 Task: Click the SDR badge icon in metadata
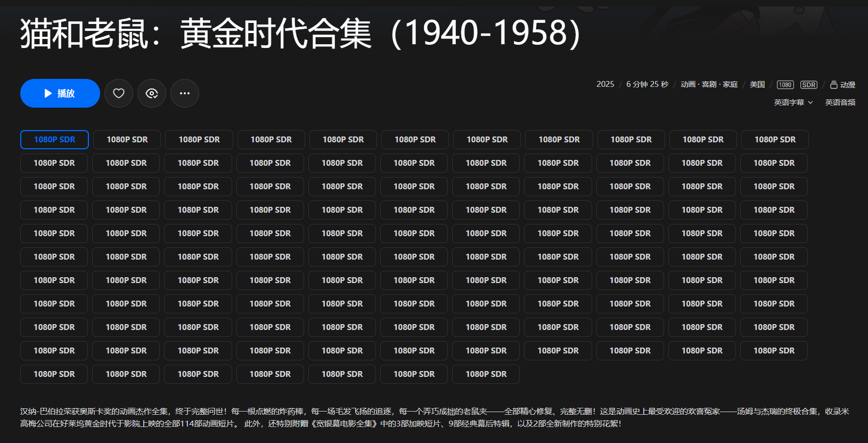(809, 85)
